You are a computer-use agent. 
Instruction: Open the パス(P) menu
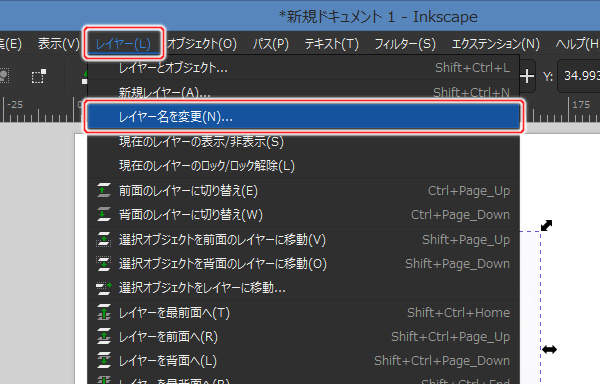pyautogui.click(x=271, y=44)
